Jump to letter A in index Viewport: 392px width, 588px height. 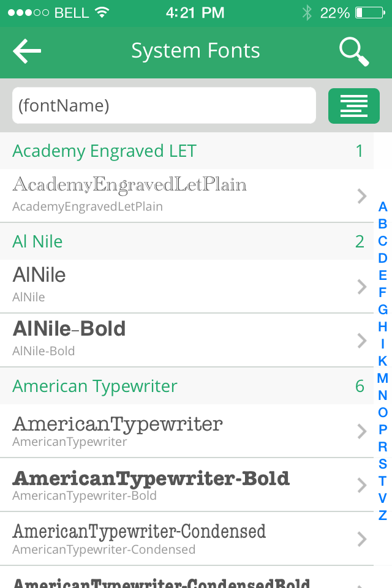[383, 206]
